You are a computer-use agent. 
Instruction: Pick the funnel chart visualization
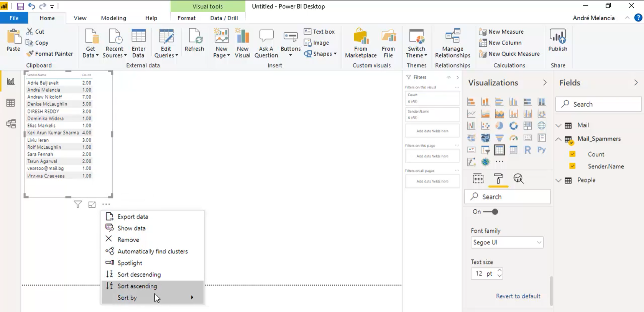[x=499, y=138]
